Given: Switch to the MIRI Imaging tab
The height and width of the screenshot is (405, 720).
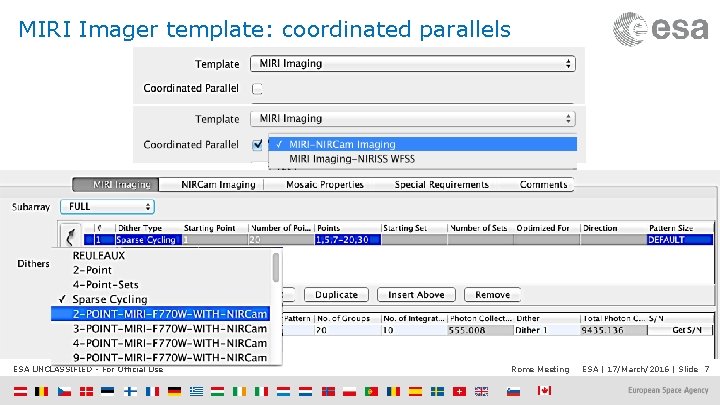Looking at the screenshot, I should point(116,185).
